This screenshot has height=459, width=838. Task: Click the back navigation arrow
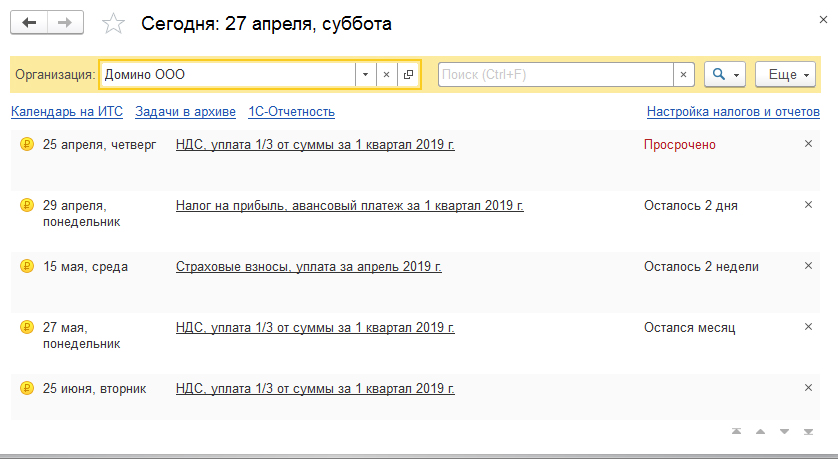29,22
